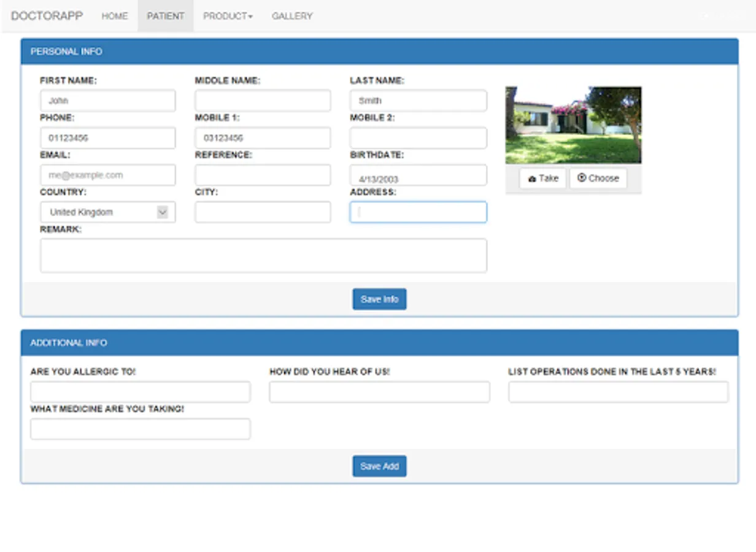Focus the Email input box

(x=108, y=175)
